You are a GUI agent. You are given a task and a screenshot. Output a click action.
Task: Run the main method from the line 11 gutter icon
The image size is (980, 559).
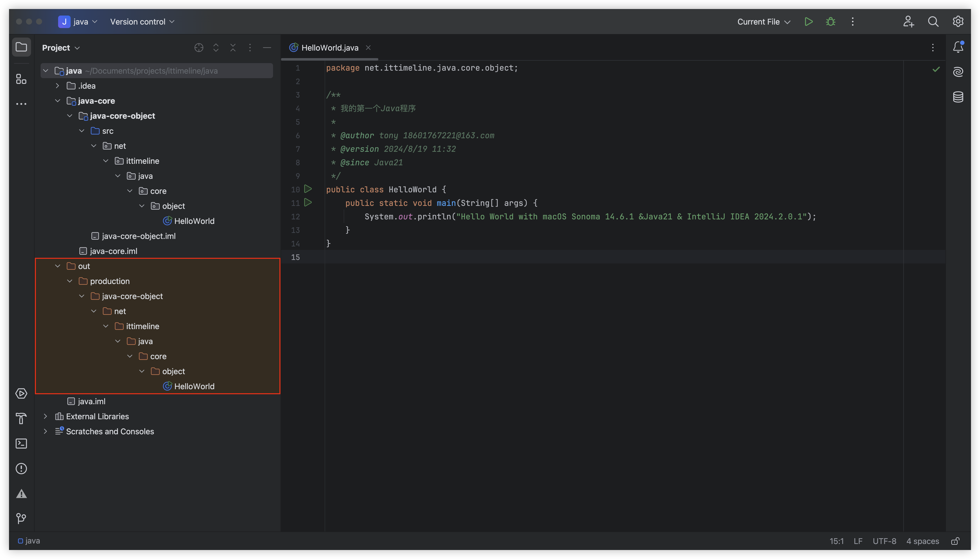[308, 202]
